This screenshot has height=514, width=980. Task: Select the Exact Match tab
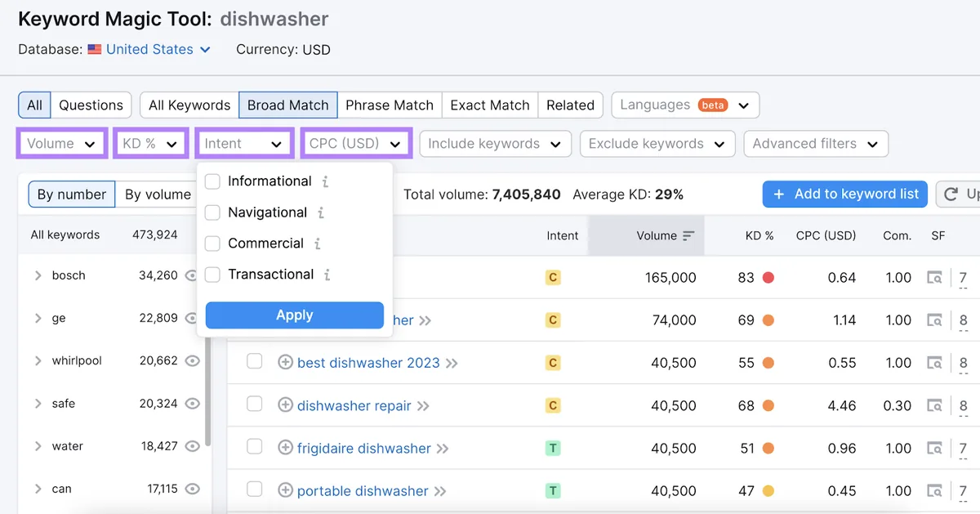click(490, 105)
